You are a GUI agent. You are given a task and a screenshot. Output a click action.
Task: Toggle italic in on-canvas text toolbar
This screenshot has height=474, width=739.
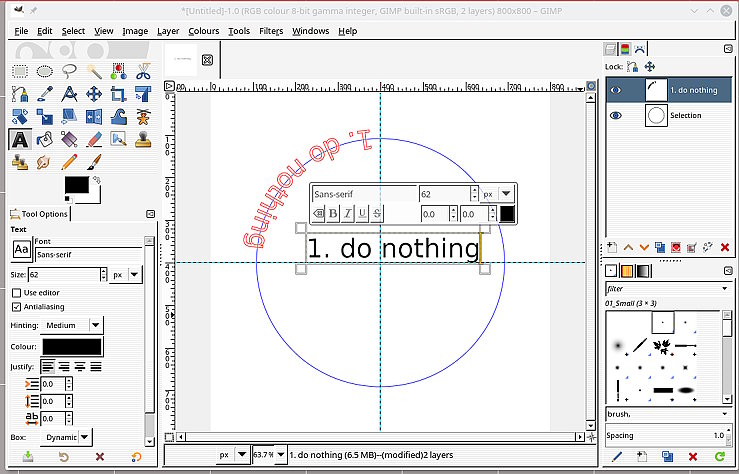(347, 214)
